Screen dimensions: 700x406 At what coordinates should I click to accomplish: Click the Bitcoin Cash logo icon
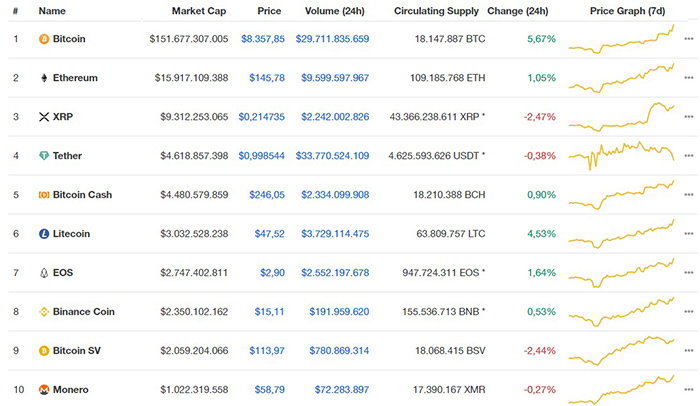coord(44,195)
